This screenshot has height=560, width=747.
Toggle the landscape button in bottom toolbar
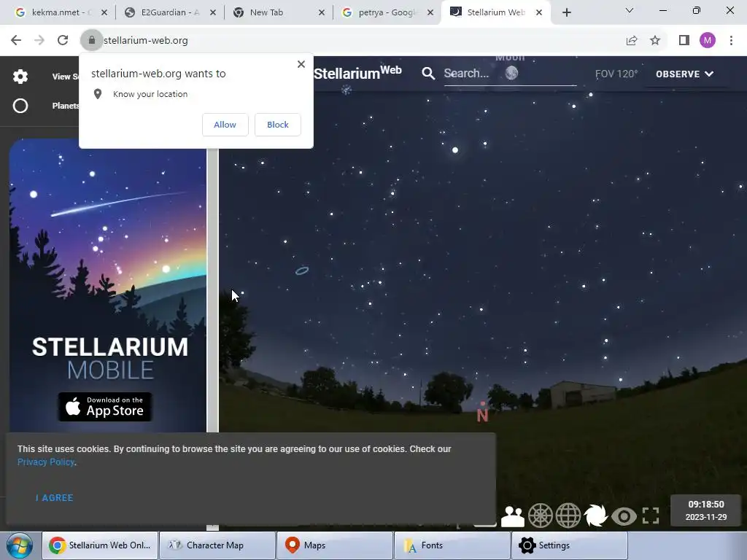pyautogui.click(x=513, y=516)
